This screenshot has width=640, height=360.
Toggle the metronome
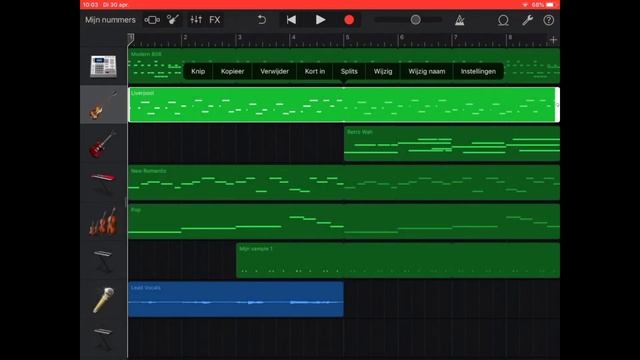[x=460, y=20]
